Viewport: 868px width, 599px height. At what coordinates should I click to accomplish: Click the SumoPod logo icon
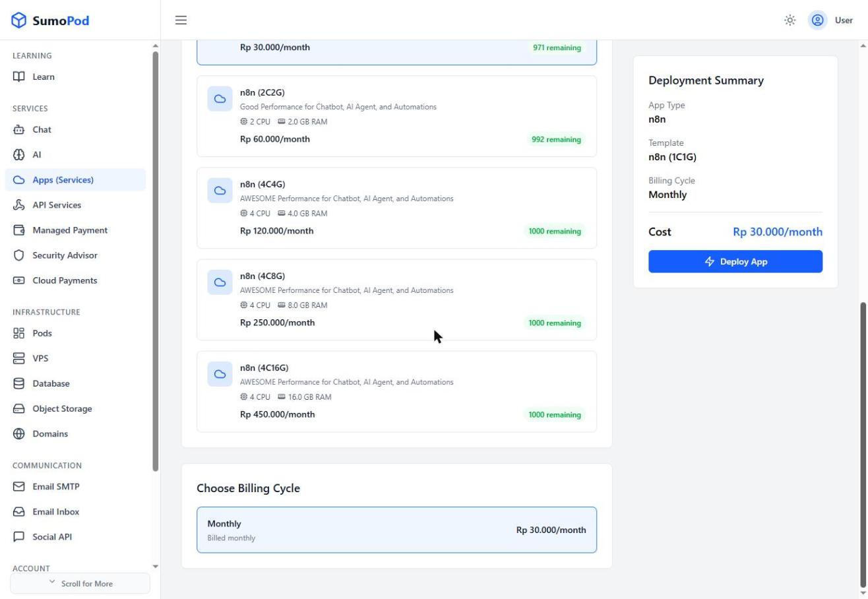click(19, 20)
